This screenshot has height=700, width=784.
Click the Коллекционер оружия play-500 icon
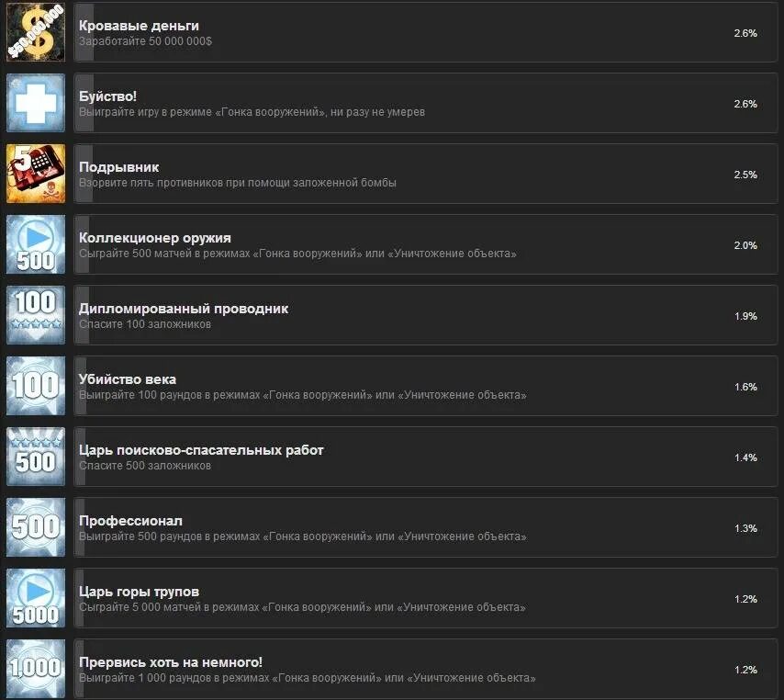36,244
